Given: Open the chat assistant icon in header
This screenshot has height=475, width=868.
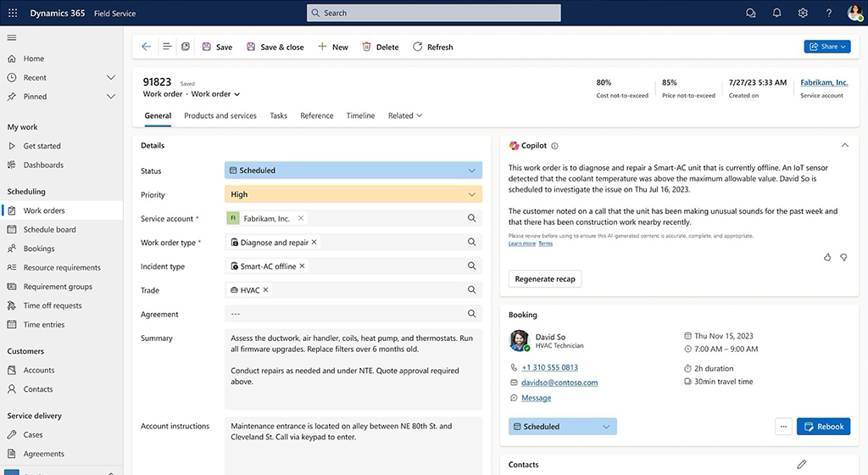Looking at the screenshot, I should tap(751, 13).
